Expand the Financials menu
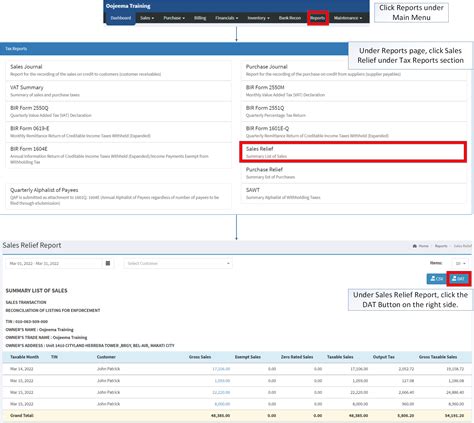This screenshot has height=423, width=474. pos(227,18)
